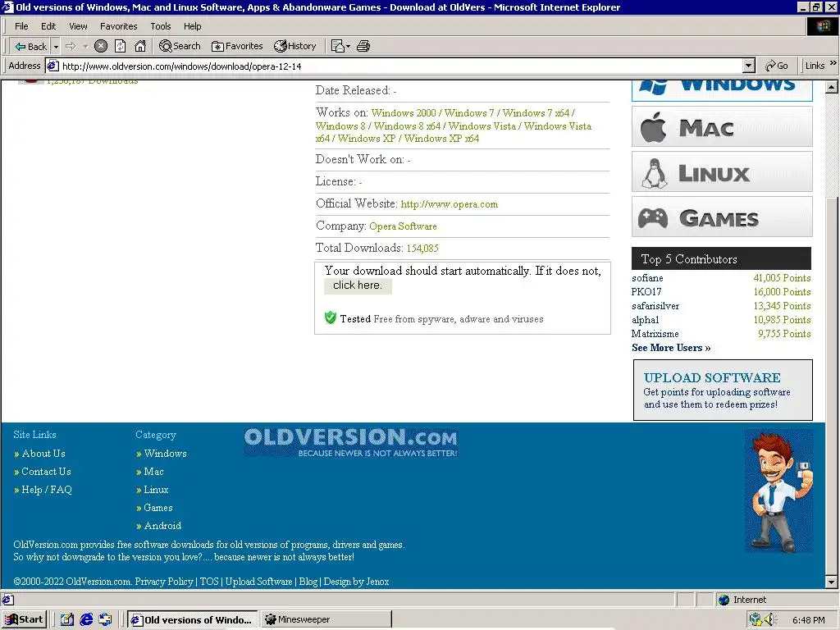Open the Edit menu
The height and width of the screenshot is (630, 840).
[x=48, y=26]
